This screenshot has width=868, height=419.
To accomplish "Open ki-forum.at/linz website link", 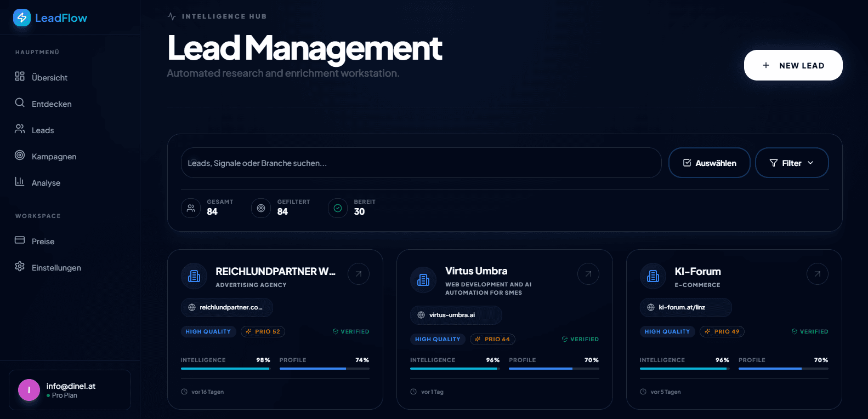I will point(686,307).
